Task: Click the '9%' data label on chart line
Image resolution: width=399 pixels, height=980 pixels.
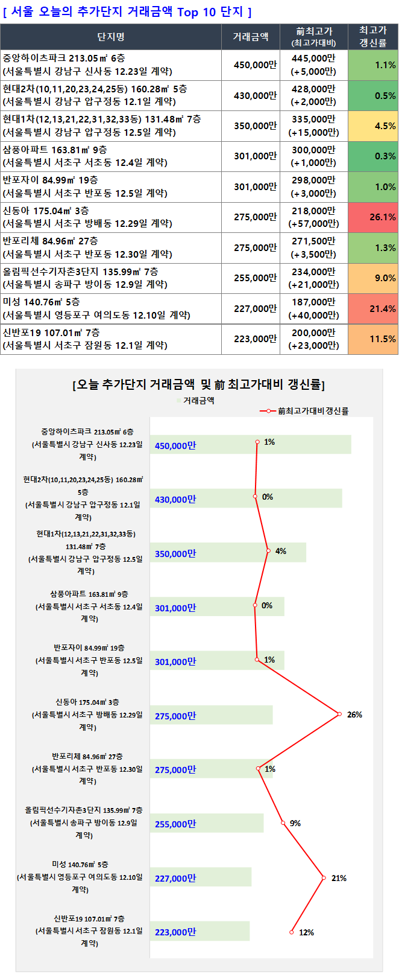Action: (x=295, y=824)
